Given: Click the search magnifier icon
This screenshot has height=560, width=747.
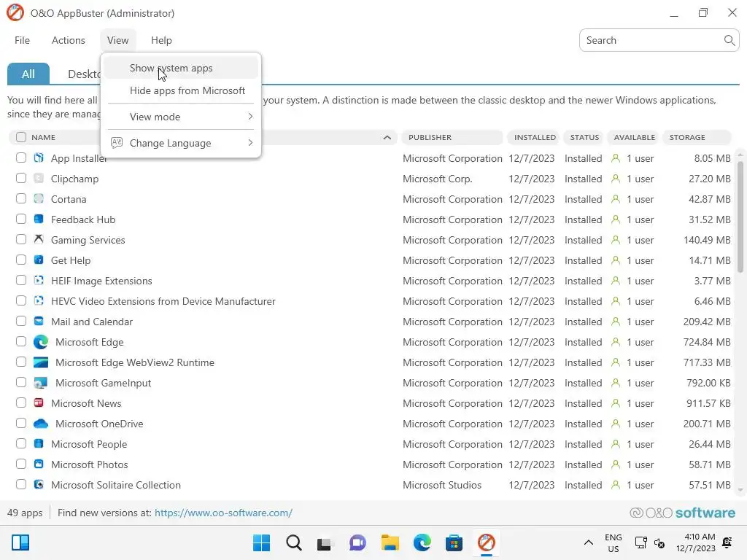Looking at the screenshot, I should pos(729,40).
